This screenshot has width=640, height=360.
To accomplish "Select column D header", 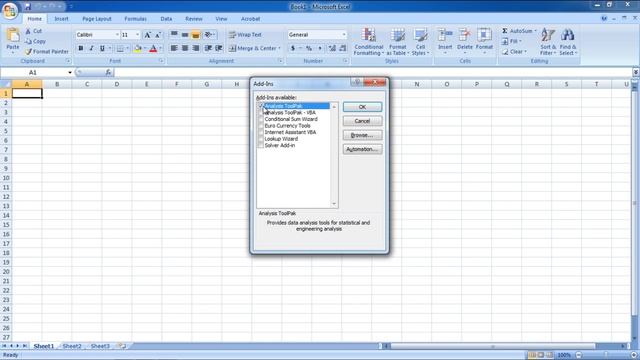I will [x=117, y=84].
